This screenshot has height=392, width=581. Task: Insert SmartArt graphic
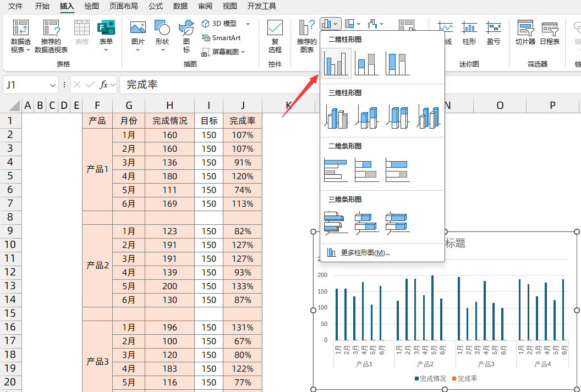(221, 38)
